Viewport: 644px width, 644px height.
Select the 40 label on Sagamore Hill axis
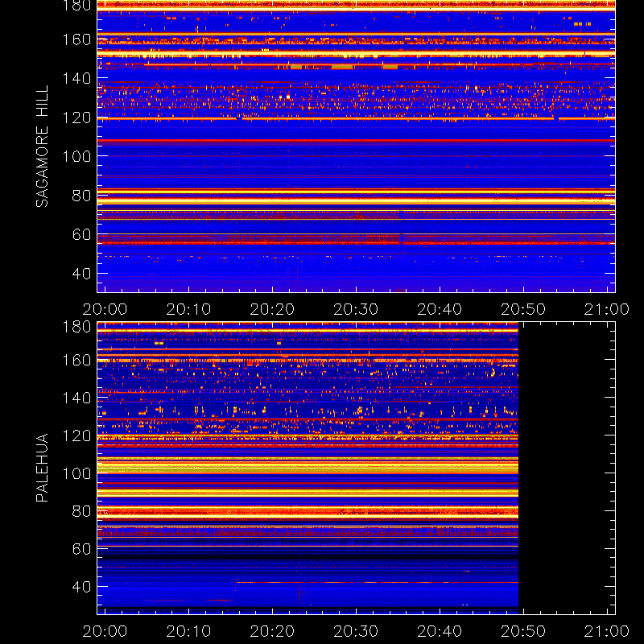coord(81,274)
